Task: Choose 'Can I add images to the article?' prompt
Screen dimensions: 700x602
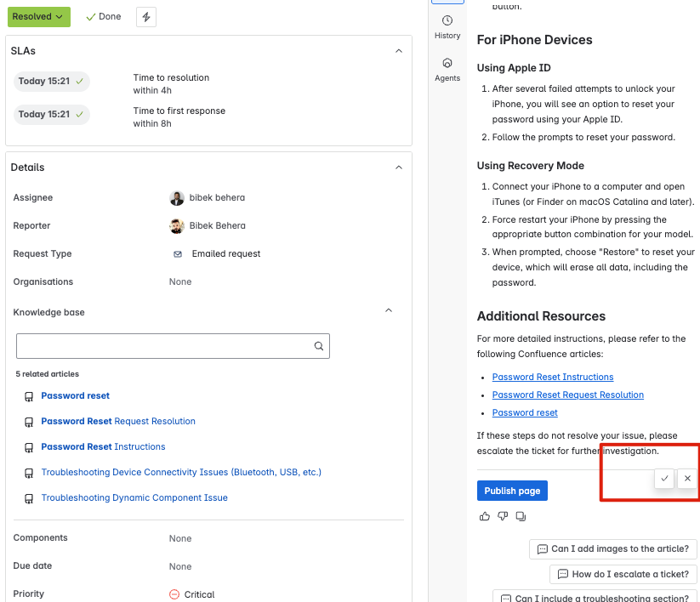Action: click(x=613, y=549)
